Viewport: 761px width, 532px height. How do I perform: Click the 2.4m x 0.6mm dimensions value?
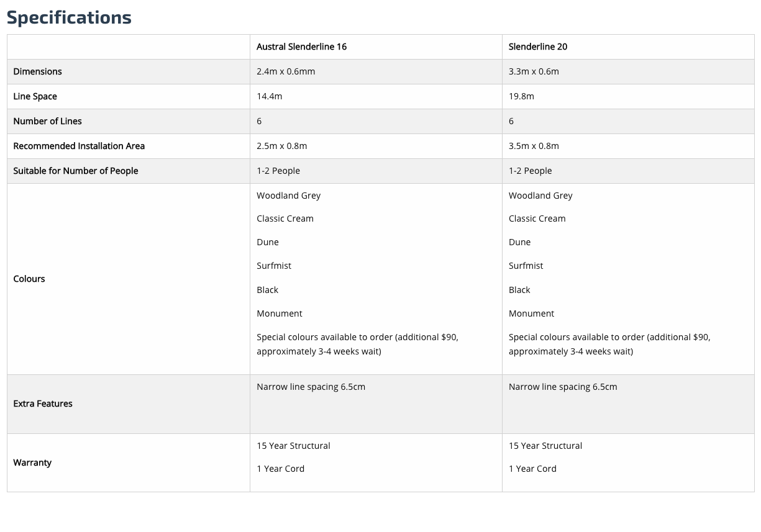(x=286, y=71)
